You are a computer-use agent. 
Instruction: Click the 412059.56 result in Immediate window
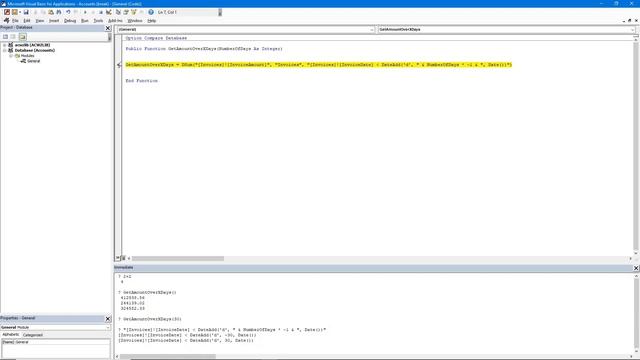[x=133, y=298]
